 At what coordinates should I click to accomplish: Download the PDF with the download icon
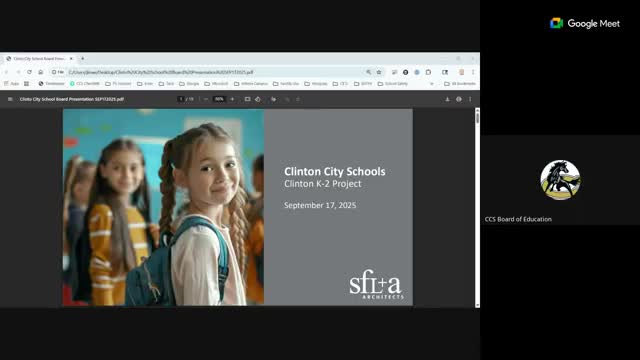pos(447,99)
